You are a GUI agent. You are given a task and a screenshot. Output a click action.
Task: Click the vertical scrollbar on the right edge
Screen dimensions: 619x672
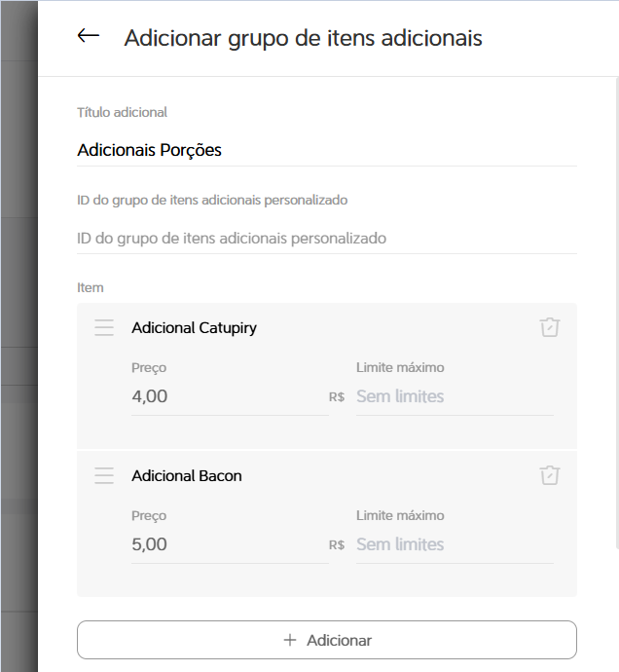[x=617, y=313]
